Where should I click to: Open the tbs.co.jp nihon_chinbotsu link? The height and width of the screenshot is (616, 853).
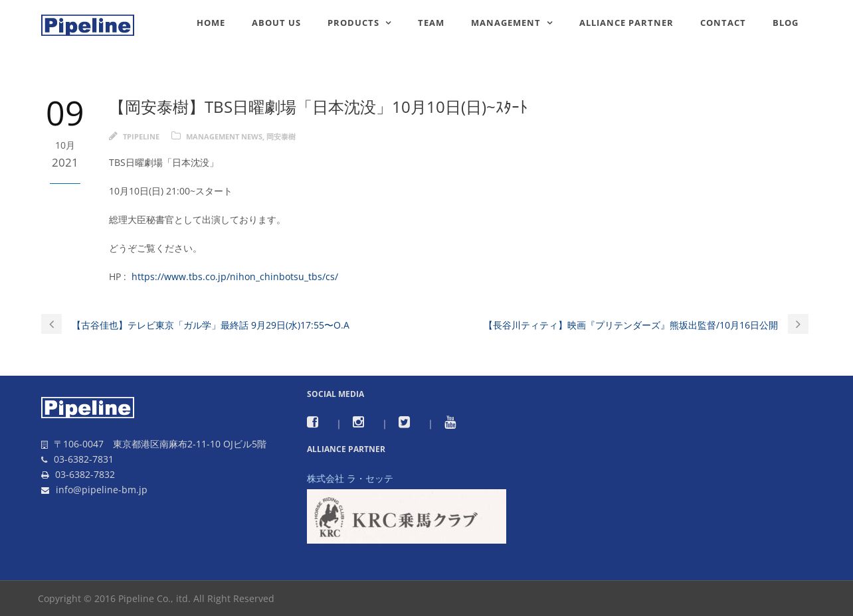(x=235, y=277)
